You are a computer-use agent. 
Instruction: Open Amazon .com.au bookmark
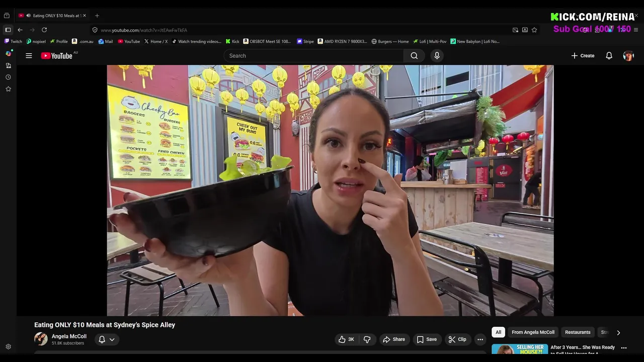click(x=83, y=42)
